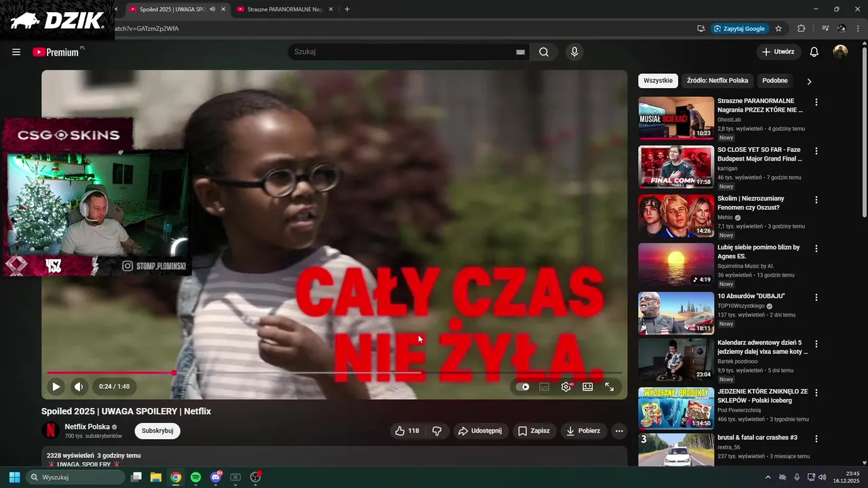Select the Źródło: Netflix Polska chip
This screenshot has width=868, height=488.
click(717, 81)
